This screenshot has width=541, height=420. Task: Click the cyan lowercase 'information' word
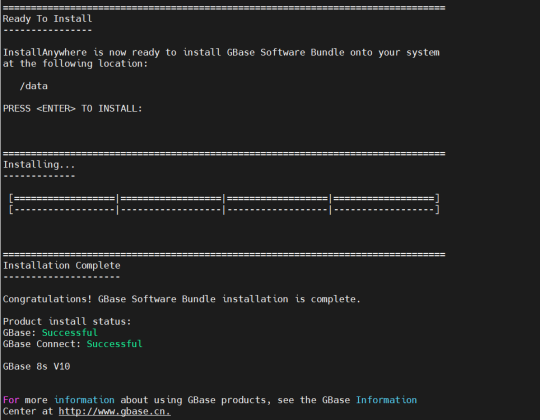click(84, 400)
